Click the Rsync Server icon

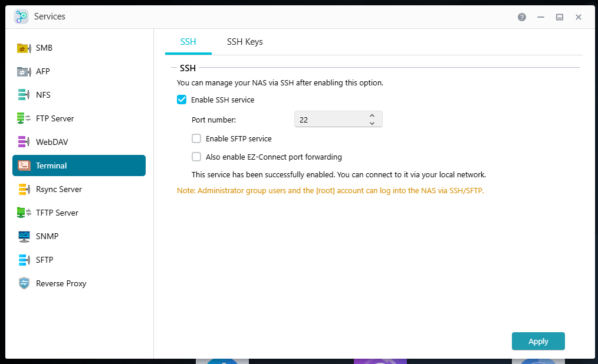pos(24,189)
